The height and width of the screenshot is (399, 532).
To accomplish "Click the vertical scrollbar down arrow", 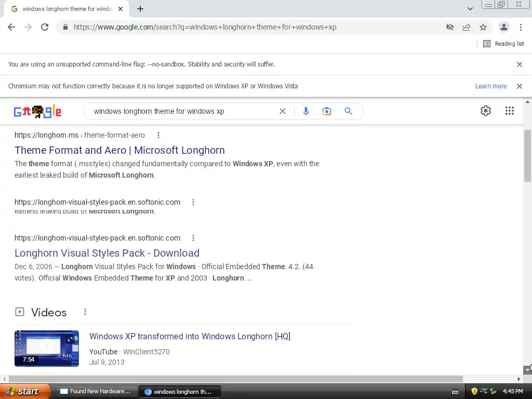I will [x=527, y=369].
